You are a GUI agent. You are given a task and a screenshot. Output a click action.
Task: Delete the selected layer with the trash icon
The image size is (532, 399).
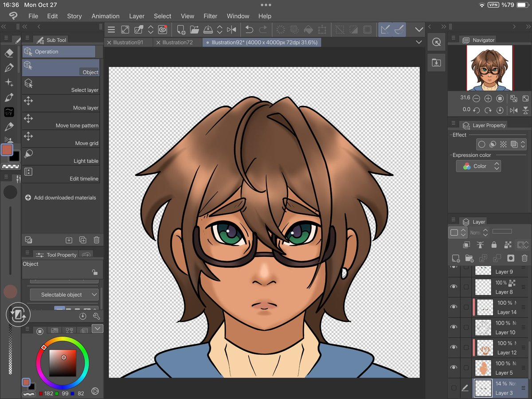point(524,258)
